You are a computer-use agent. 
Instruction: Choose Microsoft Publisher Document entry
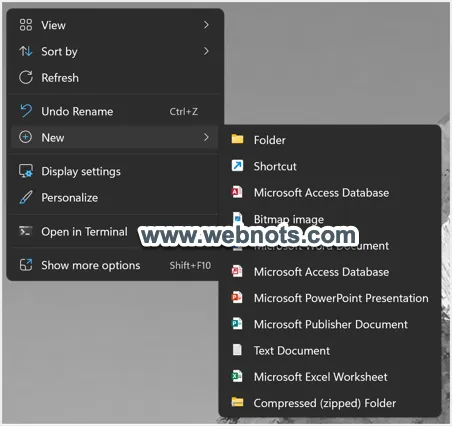(x=330, y=324)
